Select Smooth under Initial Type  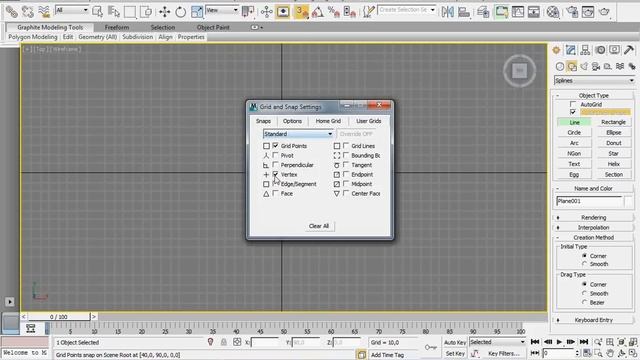pyautogui.click(x=584, y=264)
